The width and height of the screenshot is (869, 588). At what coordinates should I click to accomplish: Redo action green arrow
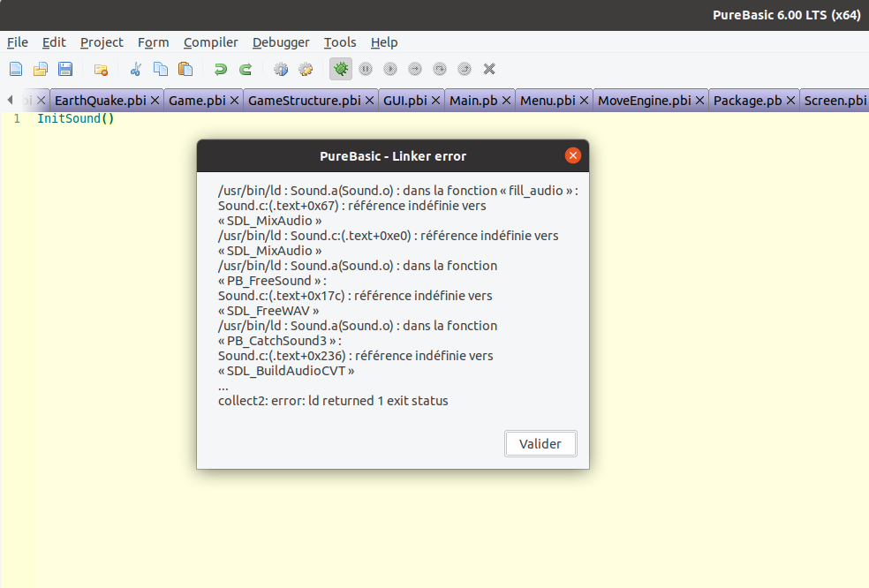[246, 69]
